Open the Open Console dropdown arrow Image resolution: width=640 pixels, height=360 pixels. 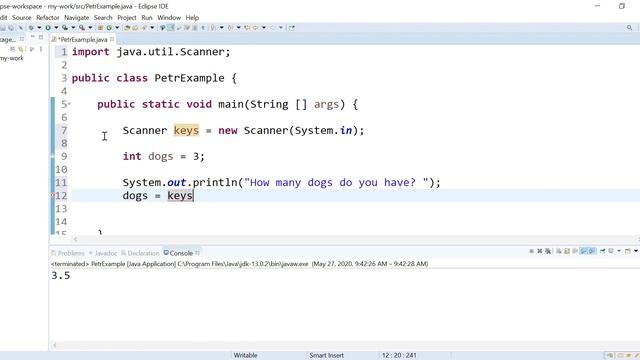[x=636, y=251]
